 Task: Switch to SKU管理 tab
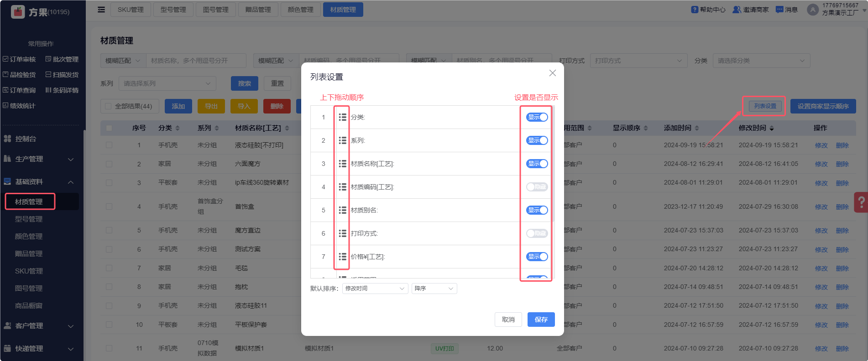[131, 10]
